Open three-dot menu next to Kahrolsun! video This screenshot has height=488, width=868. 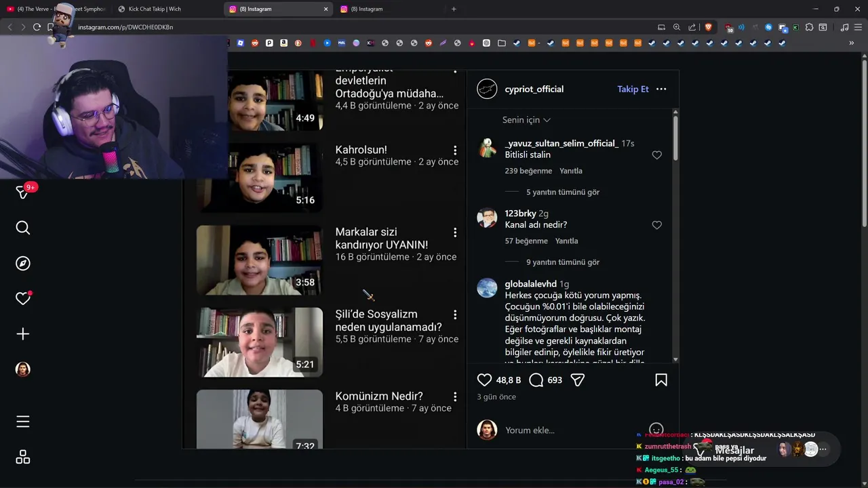pyautogui.click(x=455, y=150)
